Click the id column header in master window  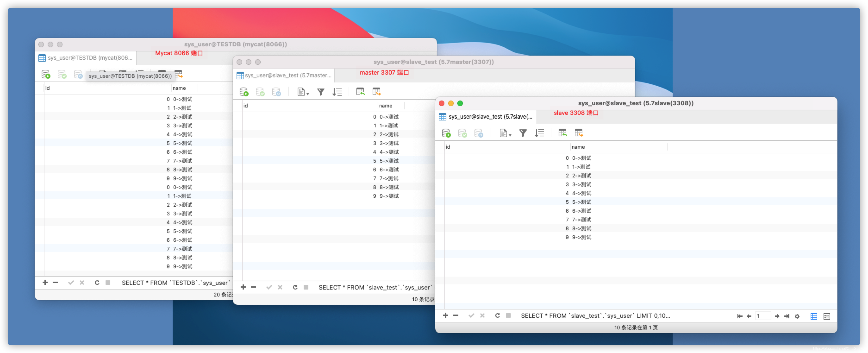(310, 106)
